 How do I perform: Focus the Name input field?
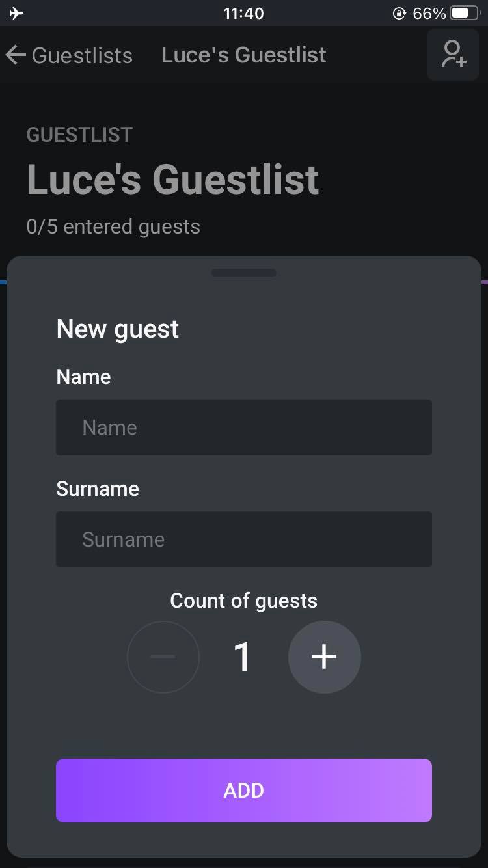pyautogui.click(x=244, y=427)
